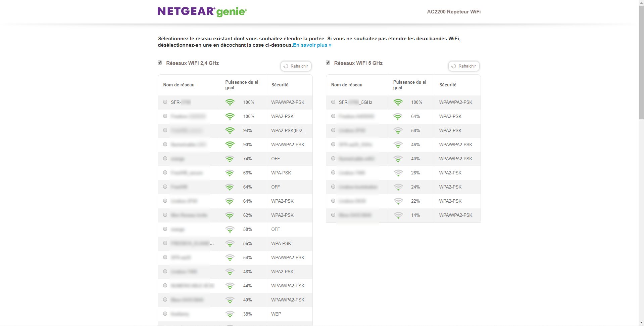This screenshot has height=326, width=644.
Task: Click signal icon of the WEP network
Action: [230, 314]
